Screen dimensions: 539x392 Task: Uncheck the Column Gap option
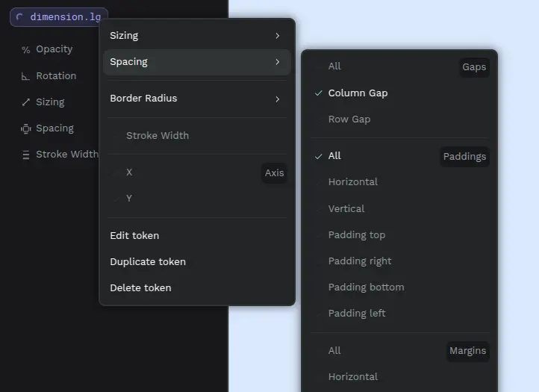point(358,93)
